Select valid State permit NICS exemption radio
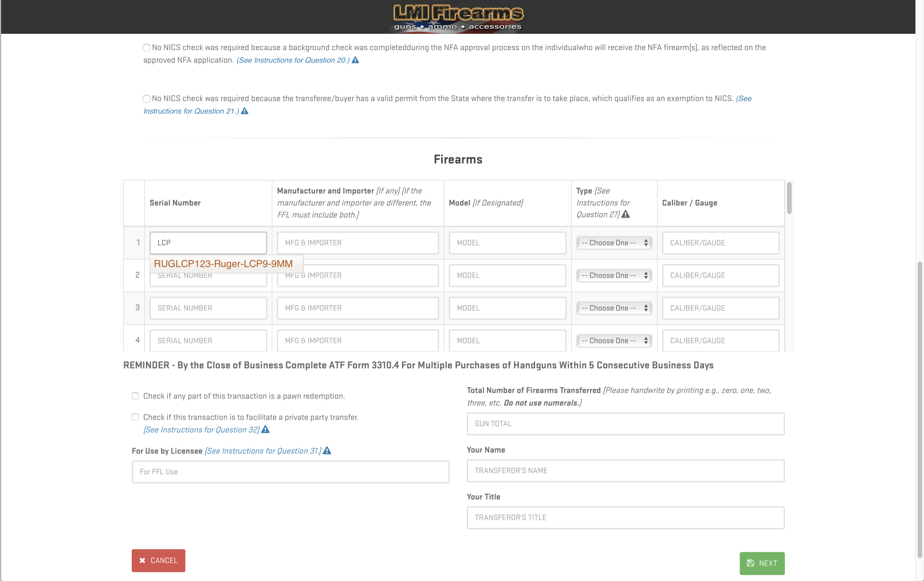 (x=147, y=99)
